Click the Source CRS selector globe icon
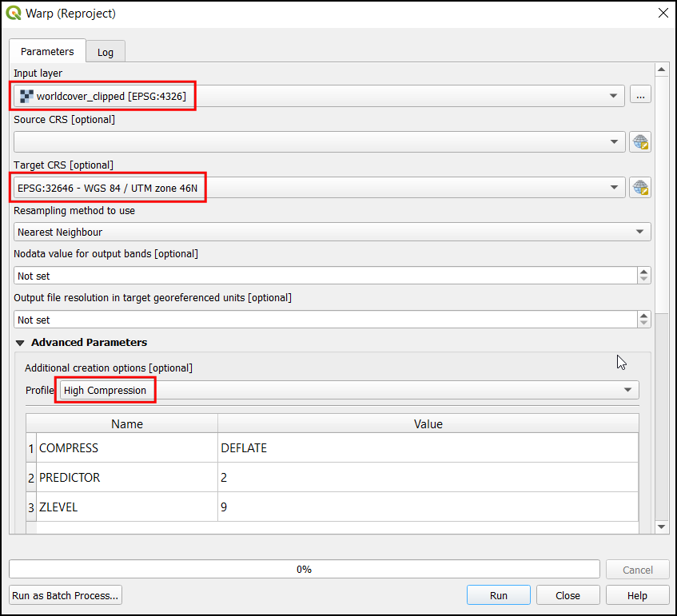Image resolution: width=677 pixels, height=616 pixels. (x=639, y=142)
